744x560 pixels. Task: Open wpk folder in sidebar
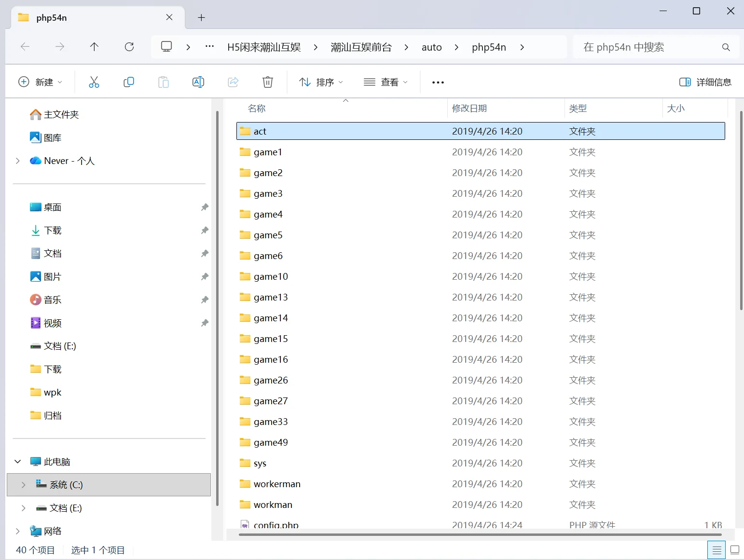[x=46, y=392]
